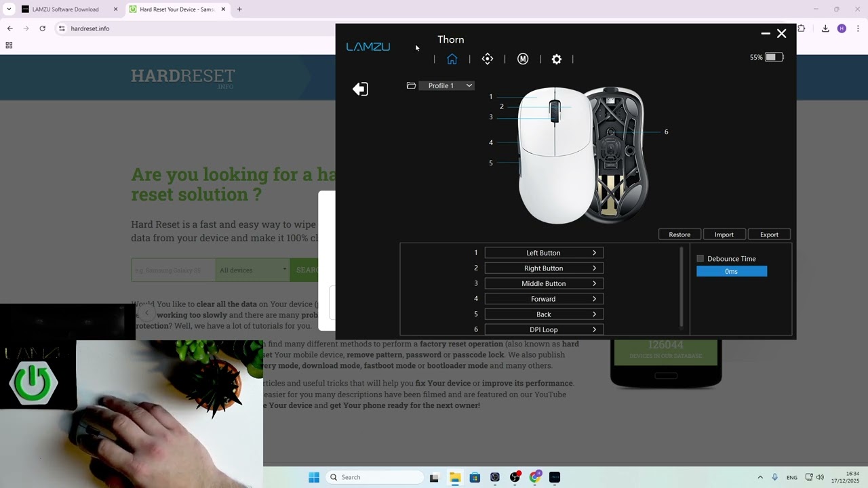Click the Export button
The image size is (868, 488).
point(769,235)
